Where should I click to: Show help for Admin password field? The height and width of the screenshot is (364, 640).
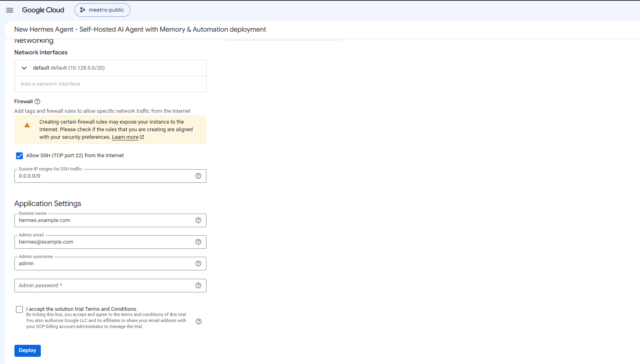[x=198, y=286]
